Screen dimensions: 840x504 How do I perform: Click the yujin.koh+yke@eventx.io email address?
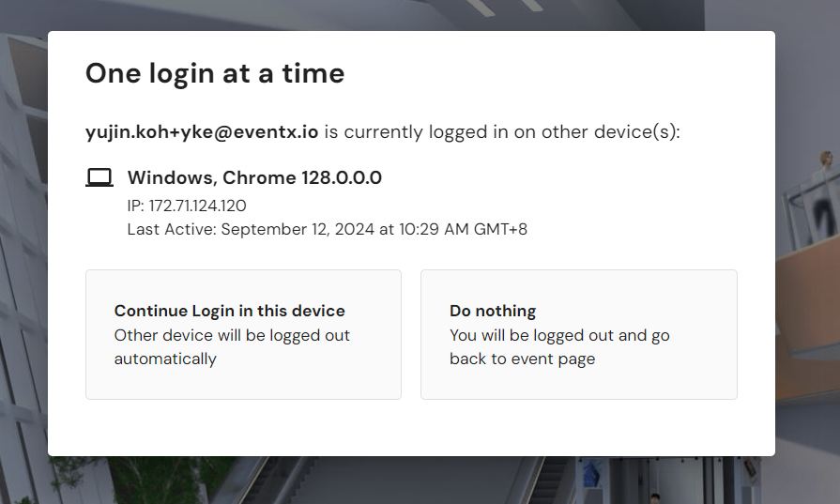point(202,131)
